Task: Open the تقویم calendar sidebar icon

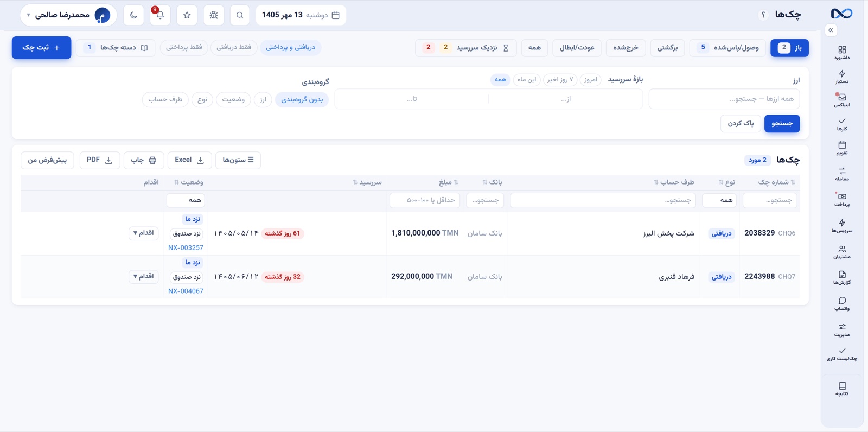Action: 842,148
